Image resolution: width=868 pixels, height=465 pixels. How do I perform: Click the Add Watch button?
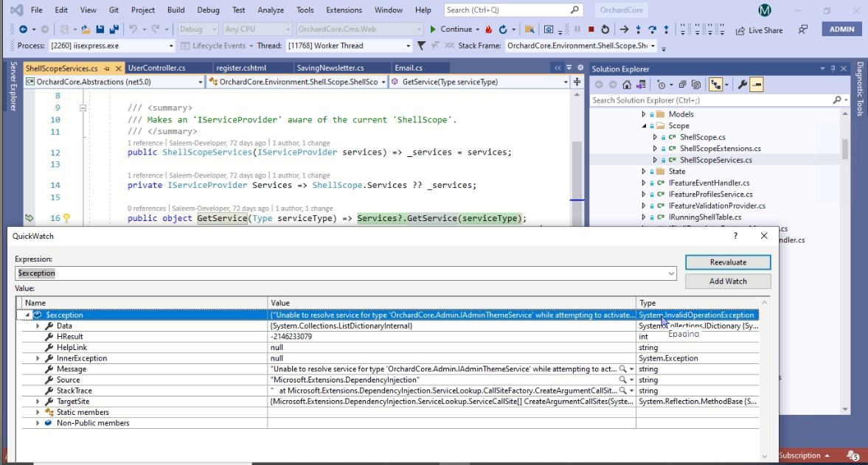728,282
